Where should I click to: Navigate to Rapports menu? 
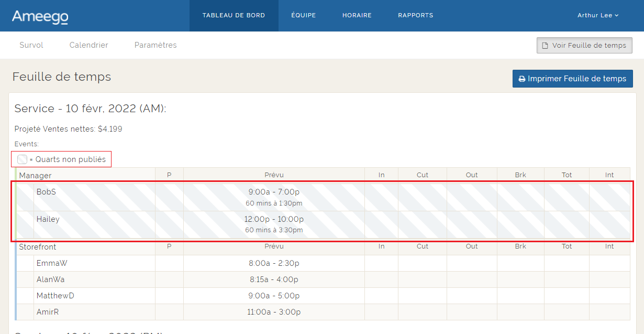point(415,15)
